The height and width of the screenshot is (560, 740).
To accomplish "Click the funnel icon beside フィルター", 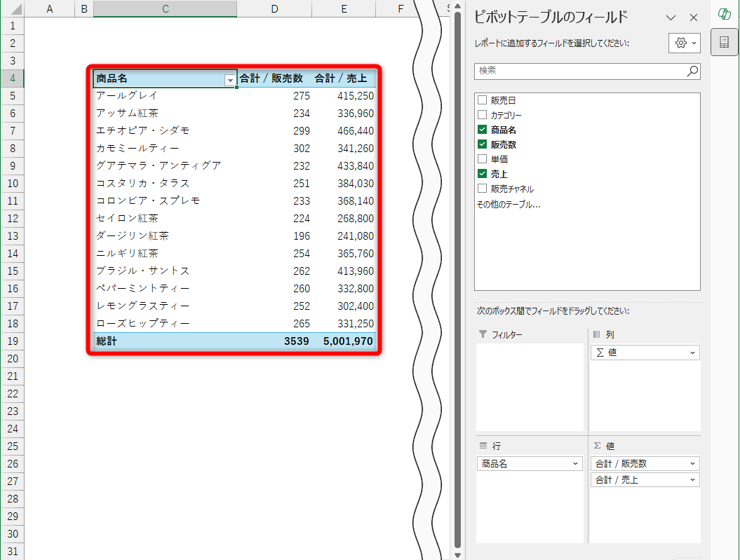I will tap(485, 335).
